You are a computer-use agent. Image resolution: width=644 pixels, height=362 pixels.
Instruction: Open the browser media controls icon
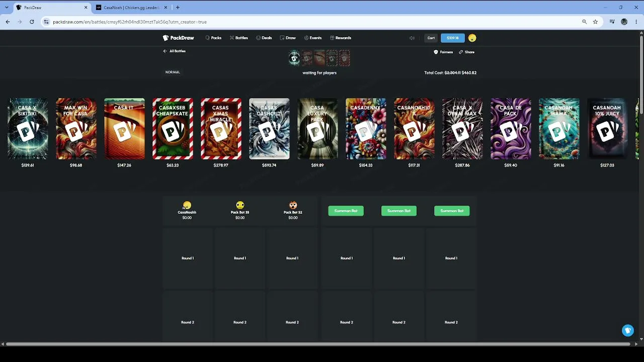[612, 22]
